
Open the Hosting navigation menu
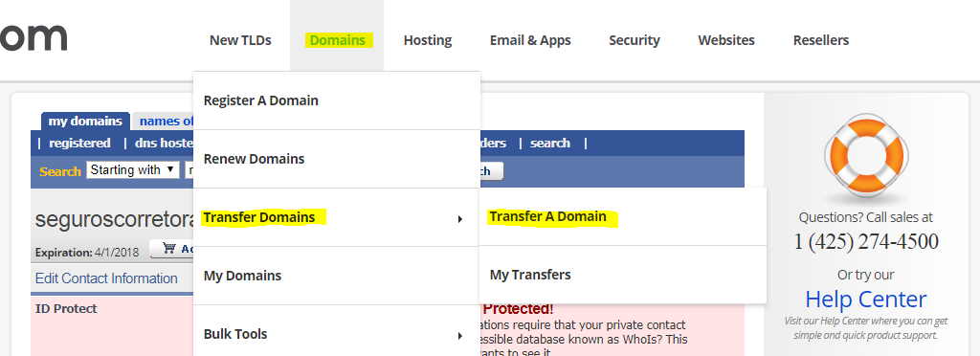pyautogui.click(x=428, y=40)
